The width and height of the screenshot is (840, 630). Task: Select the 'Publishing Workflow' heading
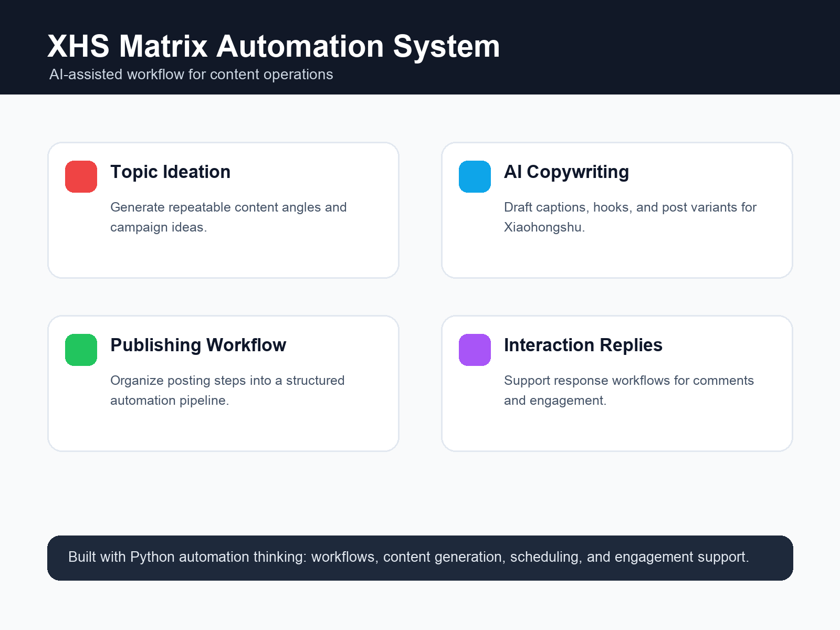tap(198, 345)
